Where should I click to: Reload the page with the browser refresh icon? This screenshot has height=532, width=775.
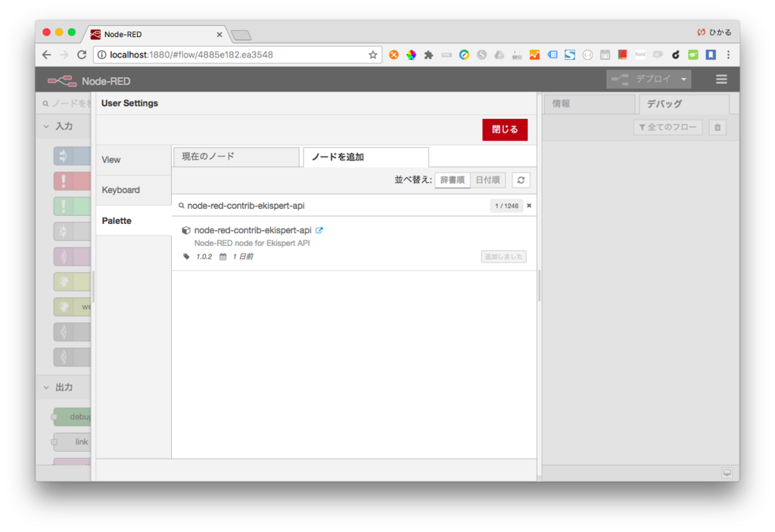(x=82, y=55)
